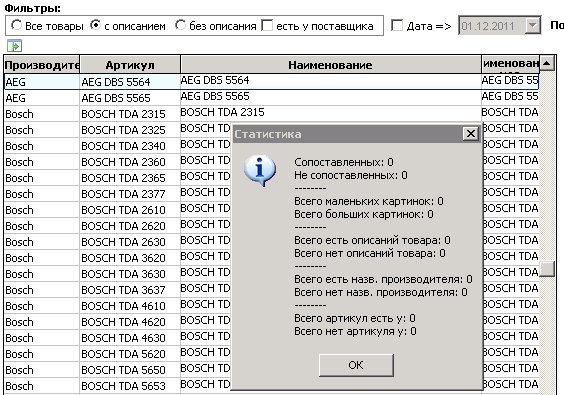
Task: Select the 'BOSCH TDA 2340' article cell
Action: [129, 146]
